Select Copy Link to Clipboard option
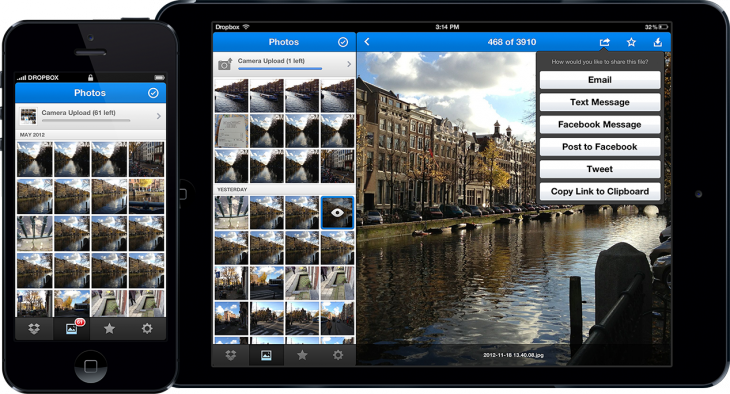 (600, 191)
